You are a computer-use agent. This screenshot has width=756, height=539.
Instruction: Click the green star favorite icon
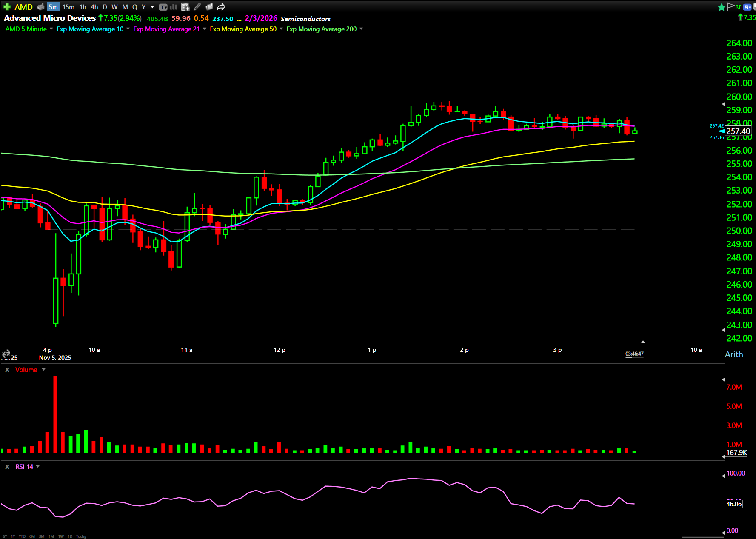722,7
